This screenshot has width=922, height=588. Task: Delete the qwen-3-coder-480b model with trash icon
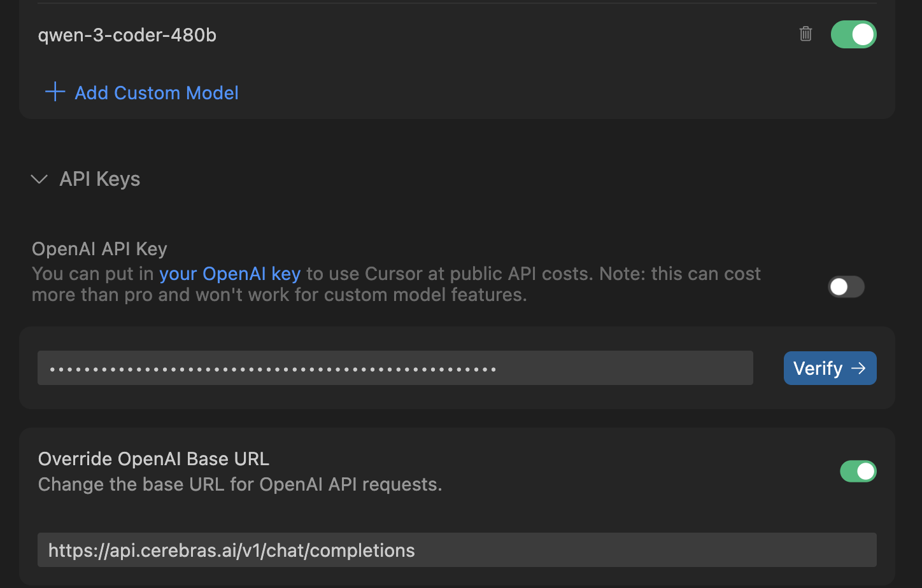click(805, 34)
